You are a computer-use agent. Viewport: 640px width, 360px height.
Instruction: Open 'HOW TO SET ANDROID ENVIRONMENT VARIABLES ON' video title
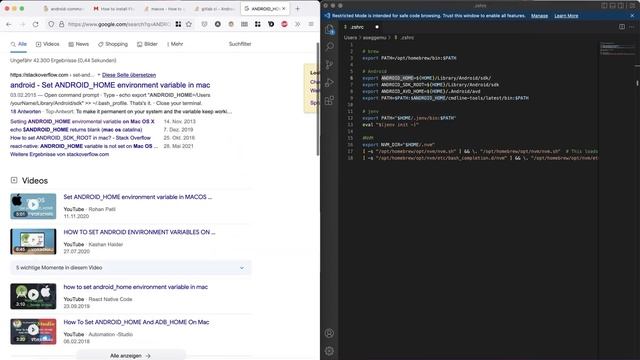pos(139,232)
